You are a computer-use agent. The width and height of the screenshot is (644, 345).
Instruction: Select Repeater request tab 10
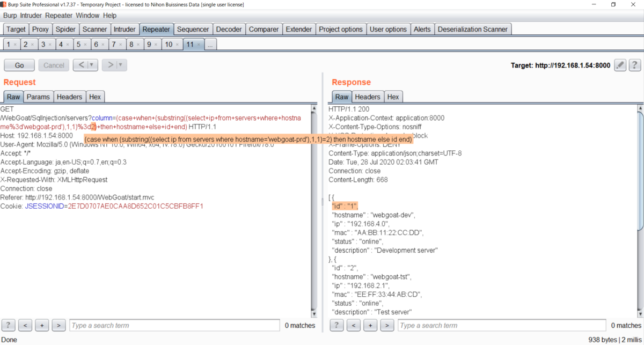click(172, 45)
